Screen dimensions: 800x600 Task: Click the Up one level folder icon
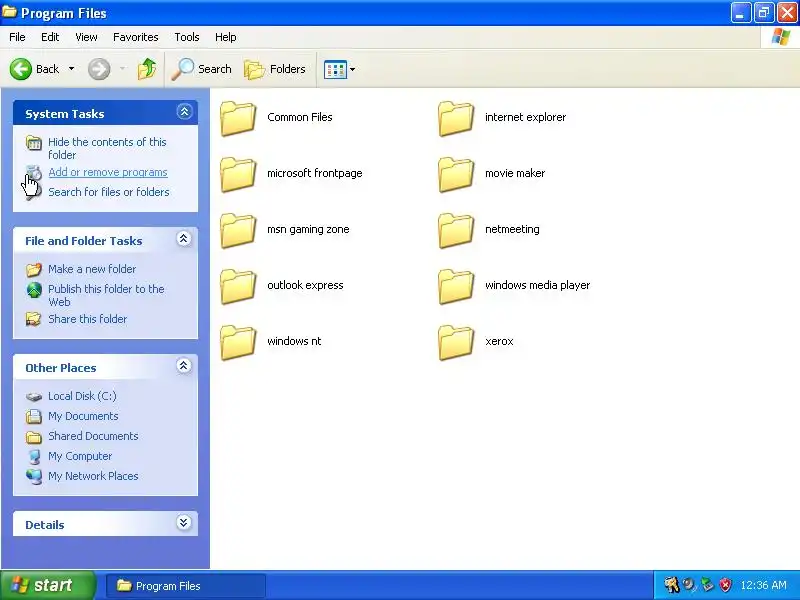(147, 69)
